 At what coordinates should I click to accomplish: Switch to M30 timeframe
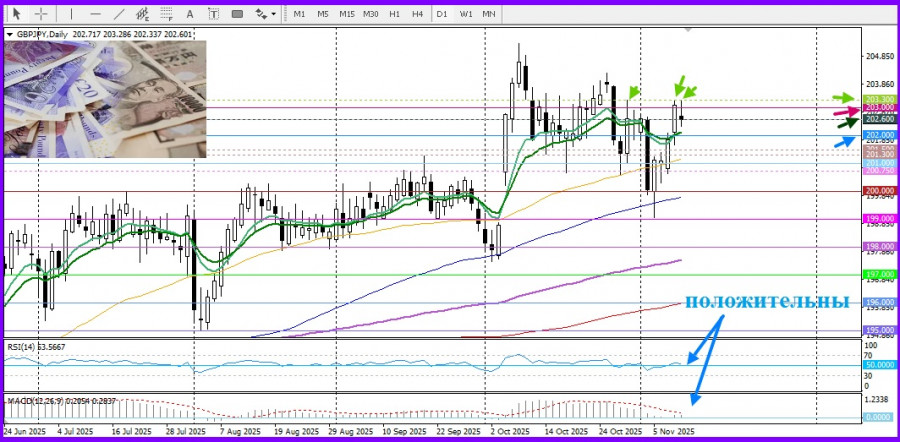coord(370,14)
